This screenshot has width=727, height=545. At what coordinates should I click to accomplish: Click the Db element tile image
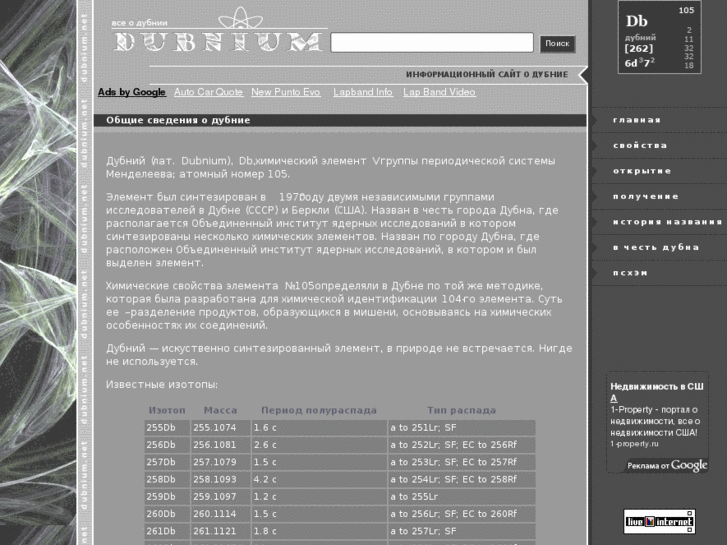click(658, 38)
